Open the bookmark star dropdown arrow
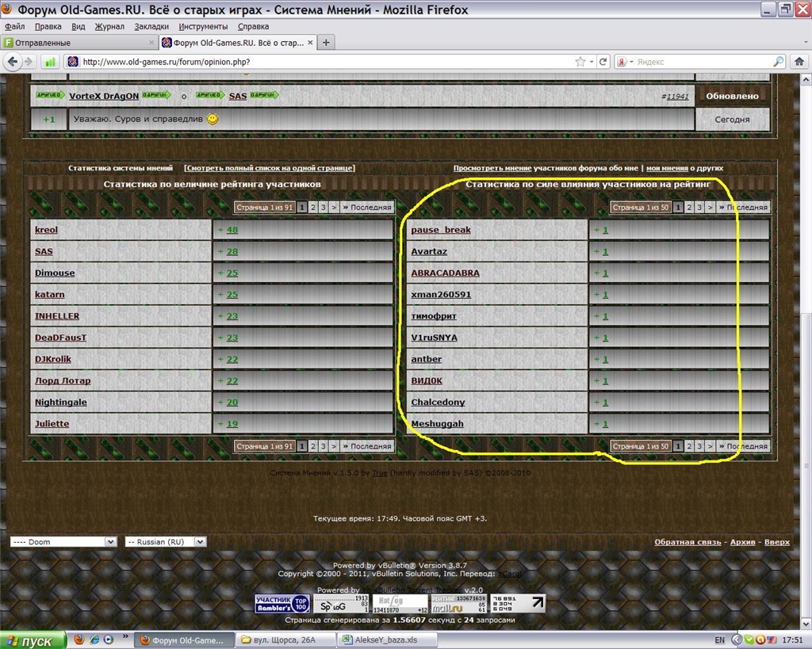Image resolution: width=812 pixels, height=649 pixels. tap(592, 62)
